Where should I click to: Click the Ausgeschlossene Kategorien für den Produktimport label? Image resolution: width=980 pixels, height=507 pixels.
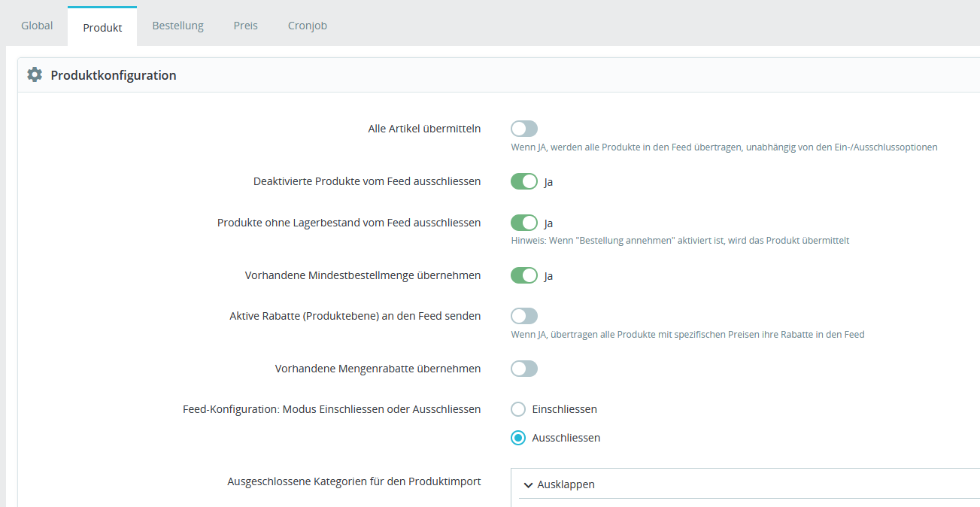click(x=354, y=481)
